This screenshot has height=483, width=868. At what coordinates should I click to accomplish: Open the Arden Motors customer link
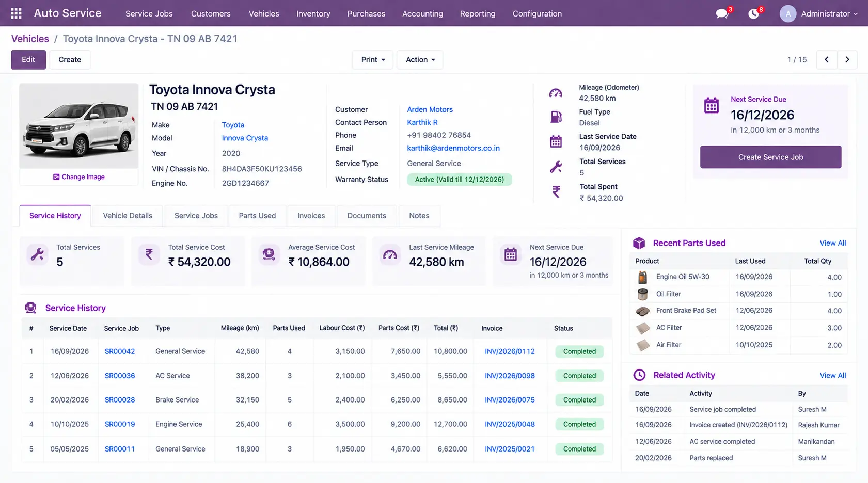tap(430, 109)
